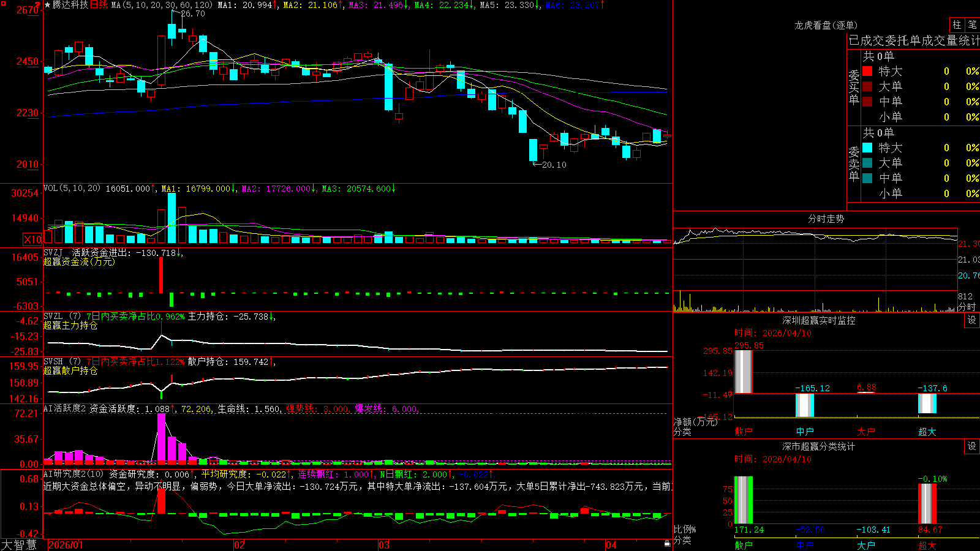Switch order view to 笔 mode
Screen dimensions: 980x551
pyautogui.click(x=973, y=25)
